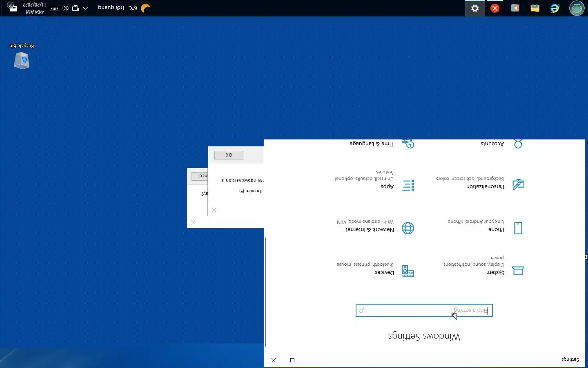Viewport: 588px width, 368px height.
Task: Click the '6°C Trời quang' weather text
Action: coord(118,8)
